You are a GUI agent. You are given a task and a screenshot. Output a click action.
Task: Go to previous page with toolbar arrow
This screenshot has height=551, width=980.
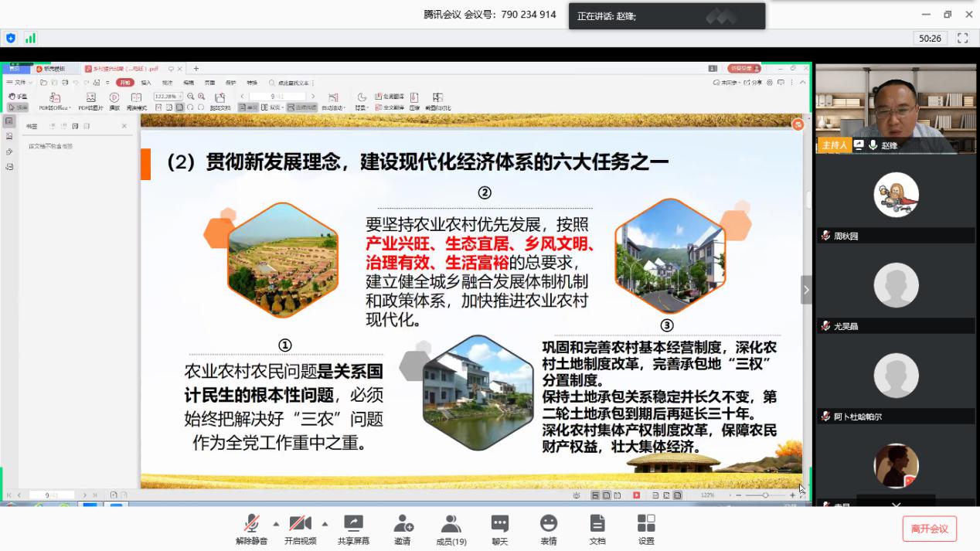(x=243, y=97)
